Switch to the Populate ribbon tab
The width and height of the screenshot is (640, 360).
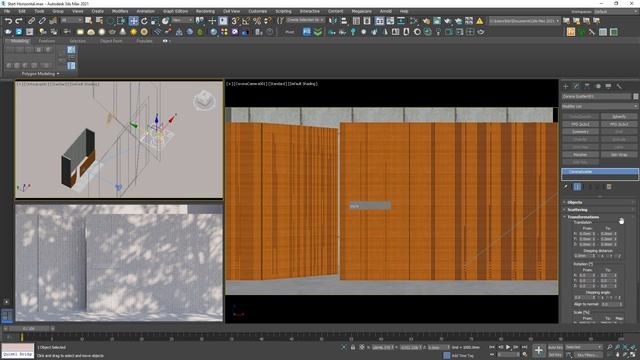click(144, 41)
